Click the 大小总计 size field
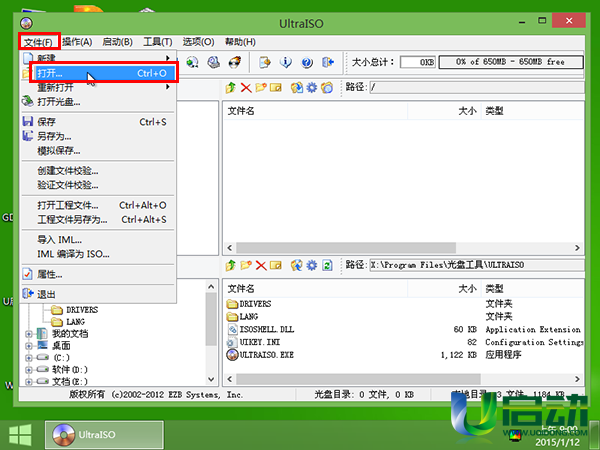Image resolution: width=600 pixels, height=450 pixels. point(418,62)
